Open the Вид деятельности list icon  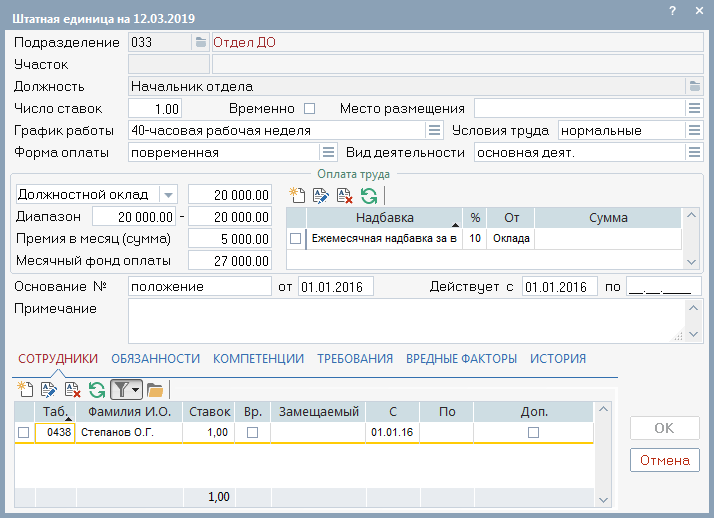click(x=694, y=152)
